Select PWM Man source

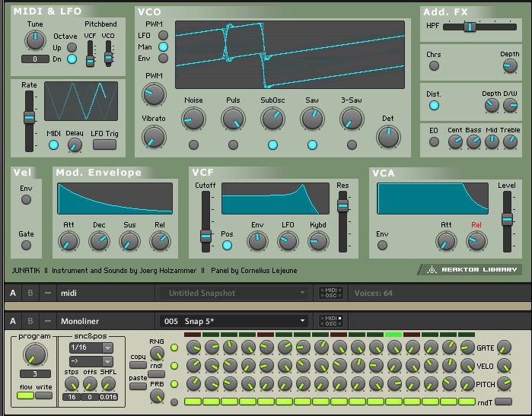[163, 47]
